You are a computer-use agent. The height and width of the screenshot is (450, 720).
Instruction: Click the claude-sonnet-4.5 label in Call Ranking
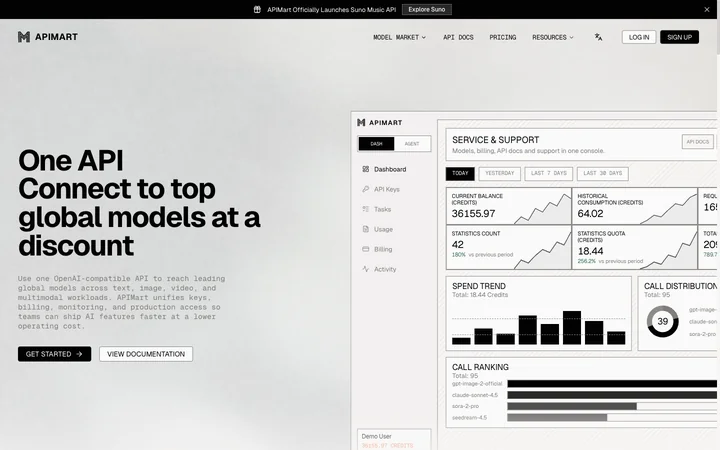pos(475,395)
